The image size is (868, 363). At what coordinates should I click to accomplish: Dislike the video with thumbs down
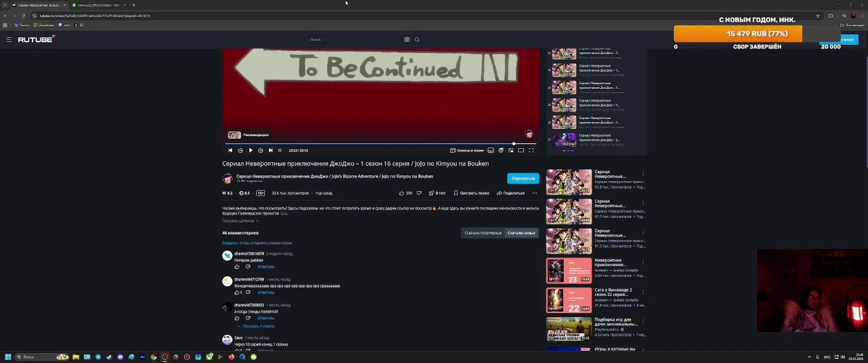419,193
